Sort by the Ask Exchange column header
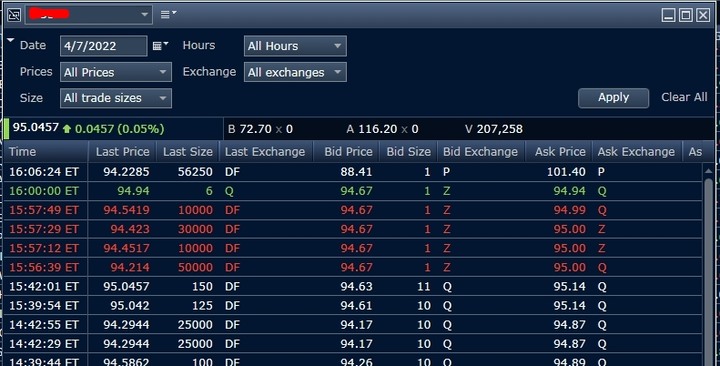This screenshot has width=720, height=366. coord(637,152)
